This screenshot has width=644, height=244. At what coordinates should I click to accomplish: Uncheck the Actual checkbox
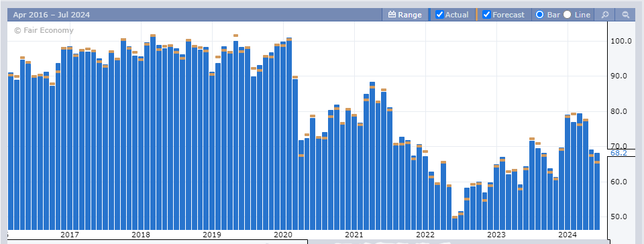tap(440, 15)
